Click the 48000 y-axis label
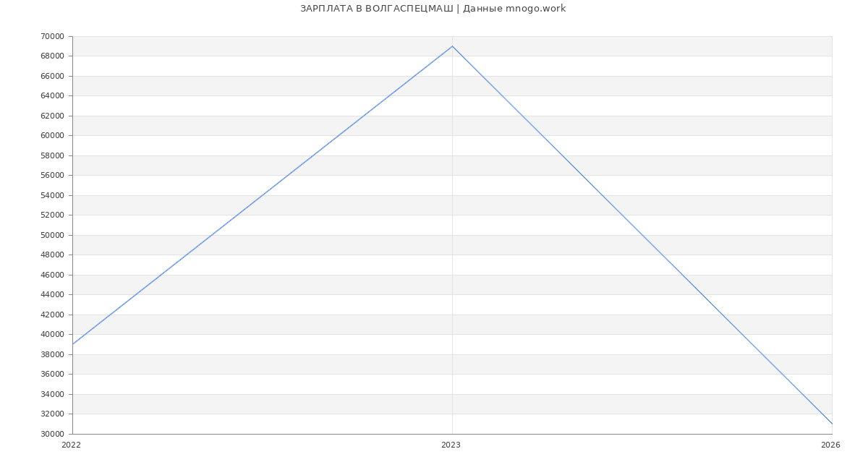This screenshot has width=868, height=470. pos(52,255)
